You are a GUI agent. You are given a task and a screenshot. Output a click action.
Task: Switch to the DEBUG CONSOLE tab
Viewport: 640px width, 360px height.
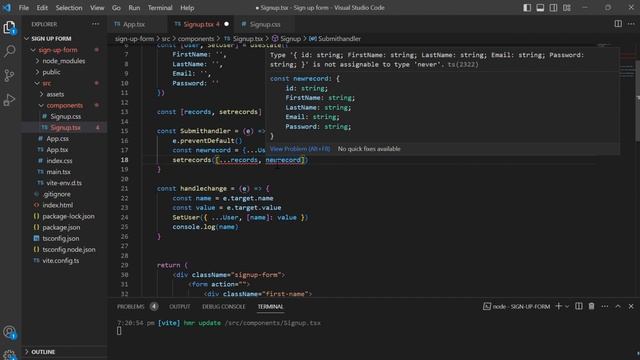click(224, 306)
